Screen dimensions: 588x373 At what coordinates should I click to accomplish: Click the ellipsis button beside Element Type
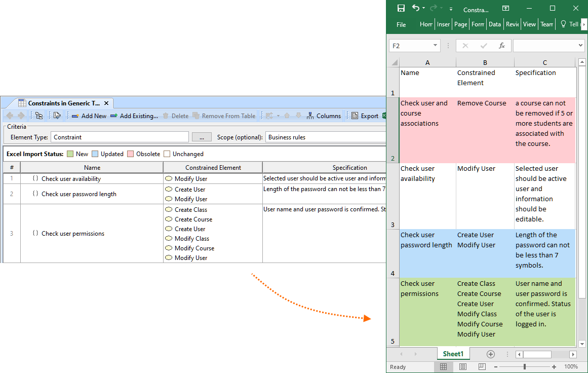coord(202,137)
